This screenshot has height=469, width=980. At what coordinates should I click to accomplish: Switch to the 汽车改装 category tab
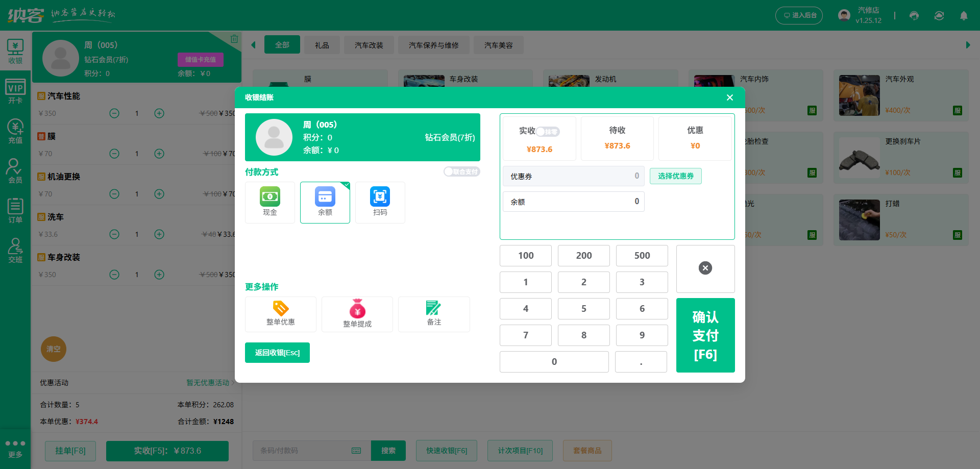(x=369, y=45)
